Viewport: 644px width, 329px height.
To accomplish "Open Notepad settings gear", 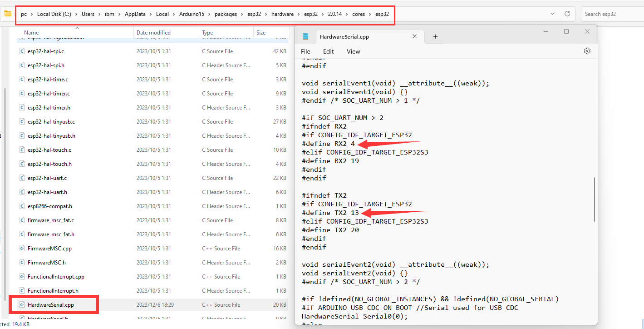I will pos(587,51).
